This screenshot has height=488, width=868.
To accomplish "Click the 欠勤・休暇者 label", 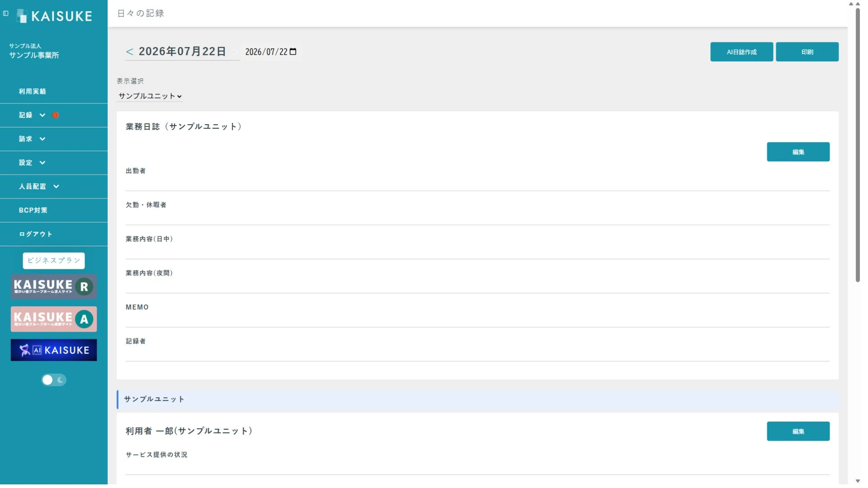I will pos(146,205).
